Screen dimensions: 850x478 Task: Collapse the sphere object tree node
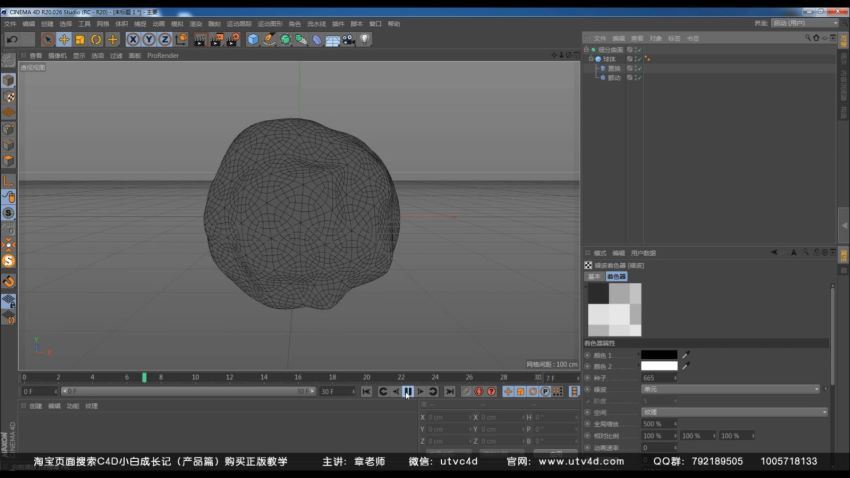pos(591,59)
